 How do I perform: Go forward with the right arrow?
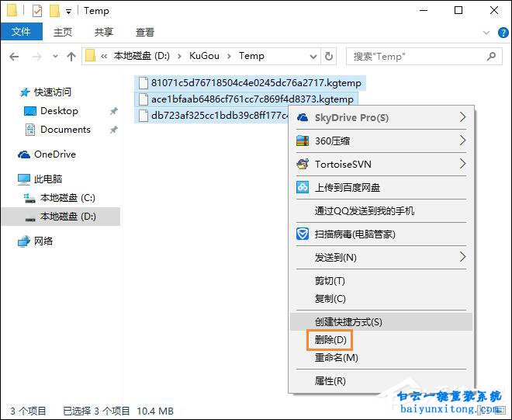pos(36,57)
